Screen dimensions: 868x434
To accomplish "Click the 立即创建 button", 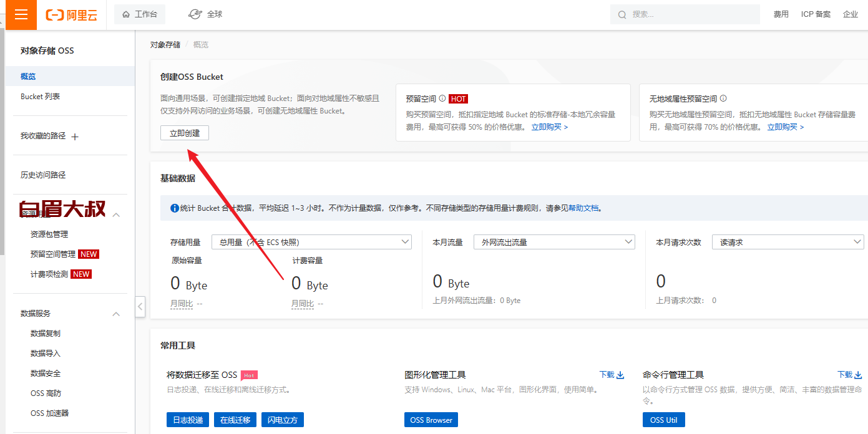I will click(185, 133).
